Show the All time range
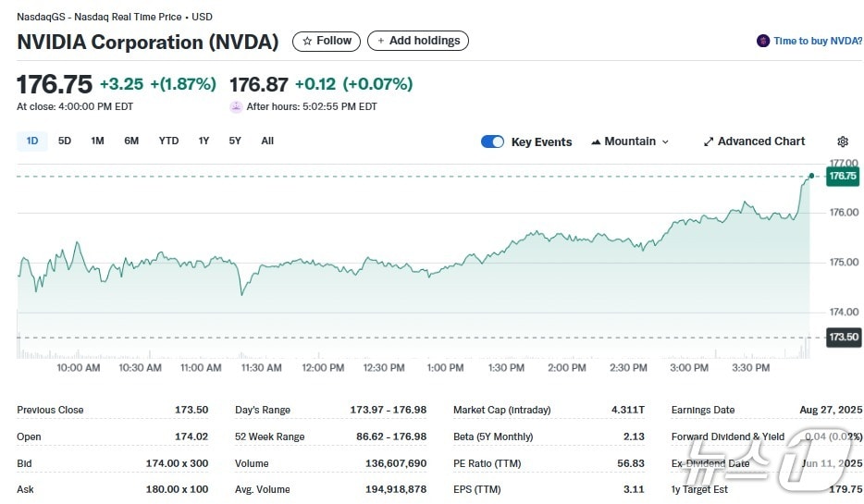Image resolution: width=864 pixels, height=504 pixels. [267, 141]
